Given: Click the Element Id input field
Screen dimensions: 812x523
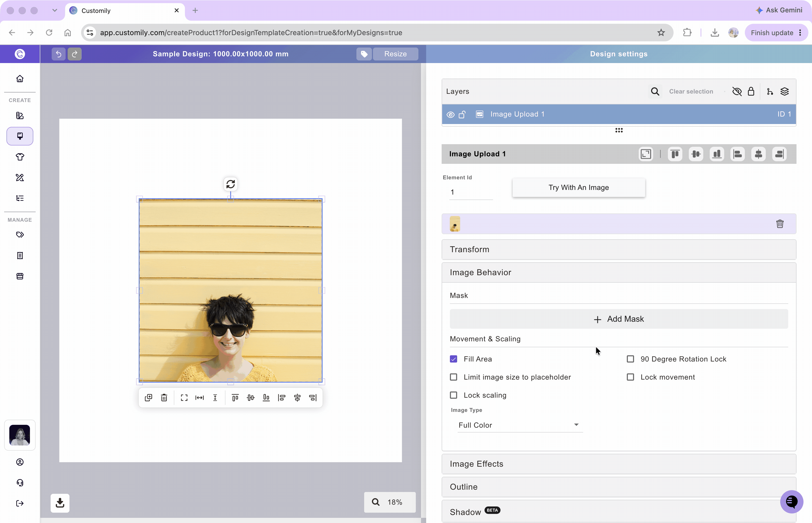Looking at the screenshot, I should click(x=471, y=192).
